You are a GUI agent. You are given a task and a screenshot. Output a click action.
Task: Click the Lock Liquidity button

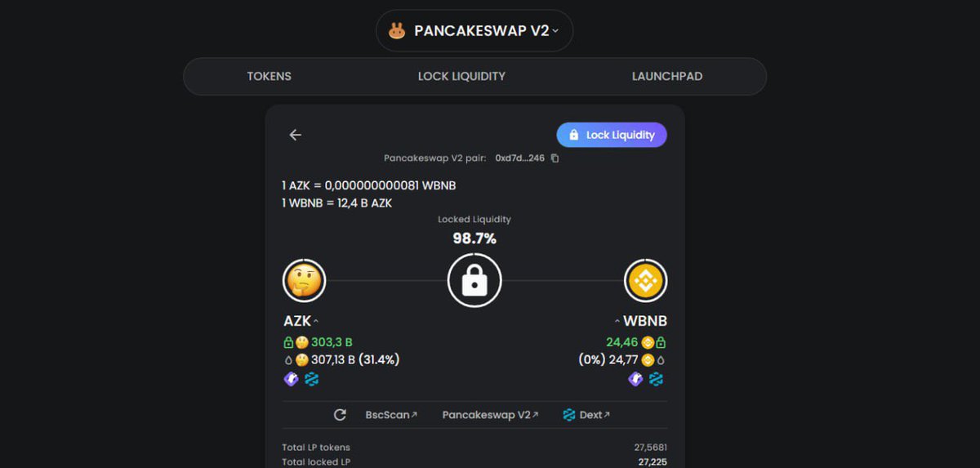pyautogui.click(x=612, y=135)
